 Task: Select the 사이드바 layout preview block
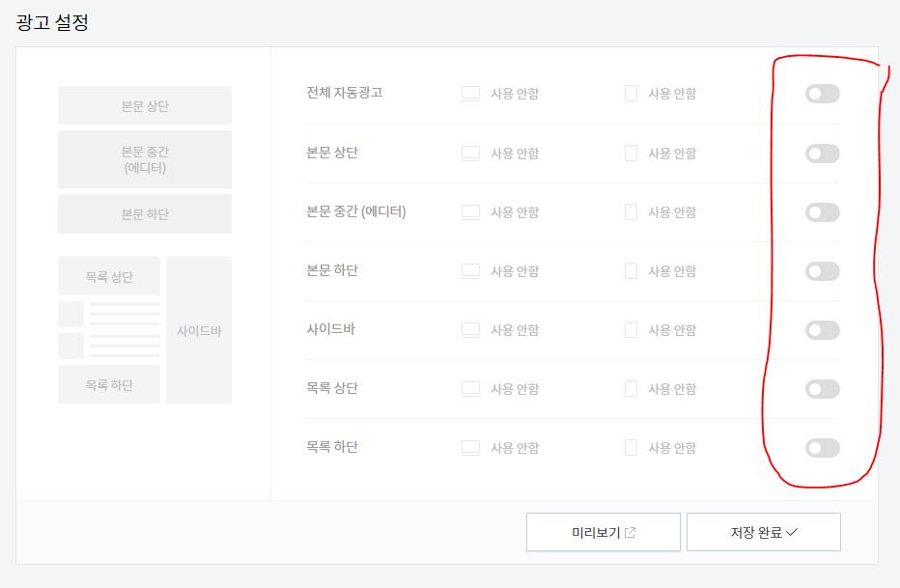(x=199, y=330)
